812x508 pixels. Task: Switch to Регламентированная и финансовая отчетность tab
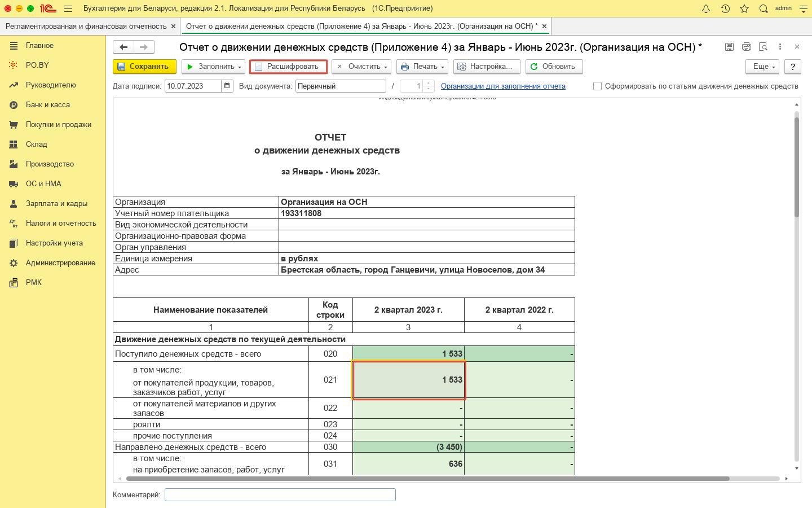coord(86,26)
